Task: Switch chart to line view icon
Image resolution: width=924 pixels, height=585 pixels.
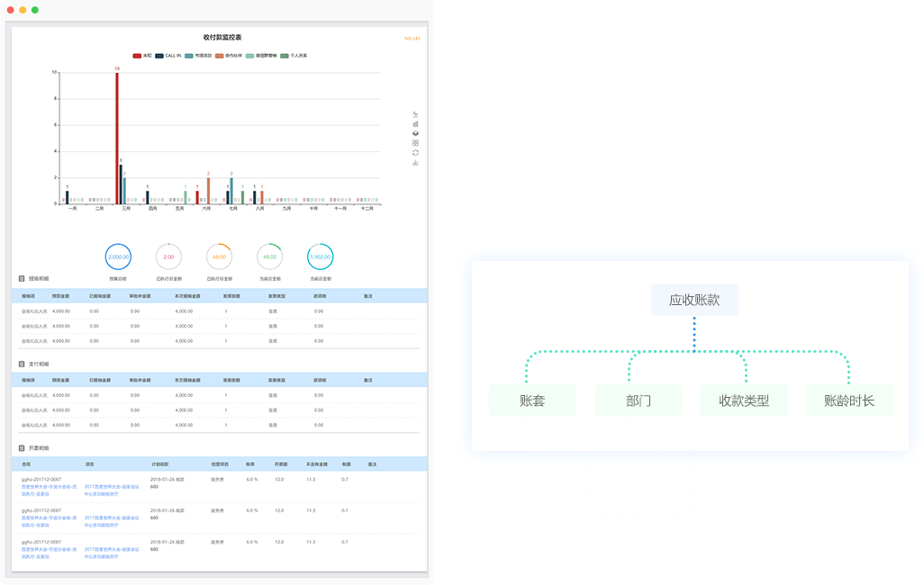Action: pyautogui.click(x=415, y=114)
